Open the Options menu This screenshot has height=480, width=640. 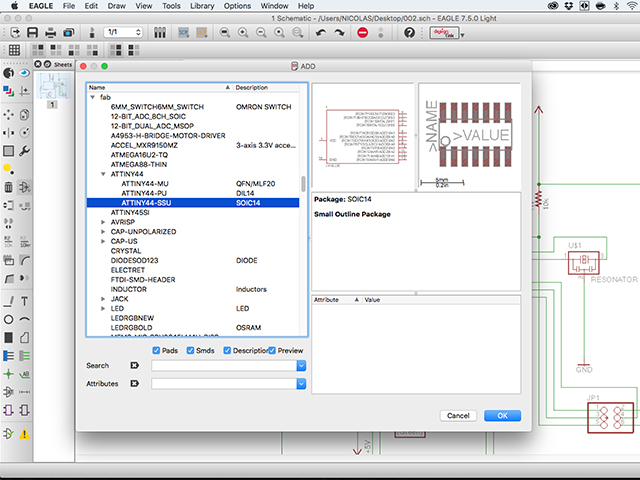[237, 6]
